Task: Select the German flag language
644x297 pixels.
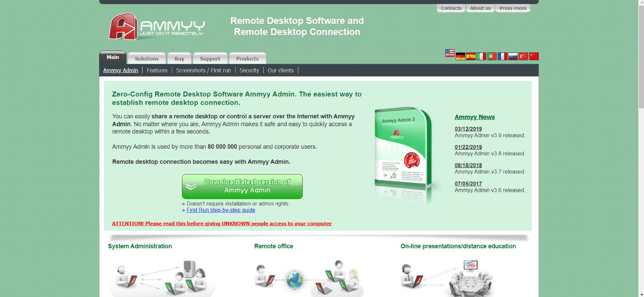Action: point(461,56)
